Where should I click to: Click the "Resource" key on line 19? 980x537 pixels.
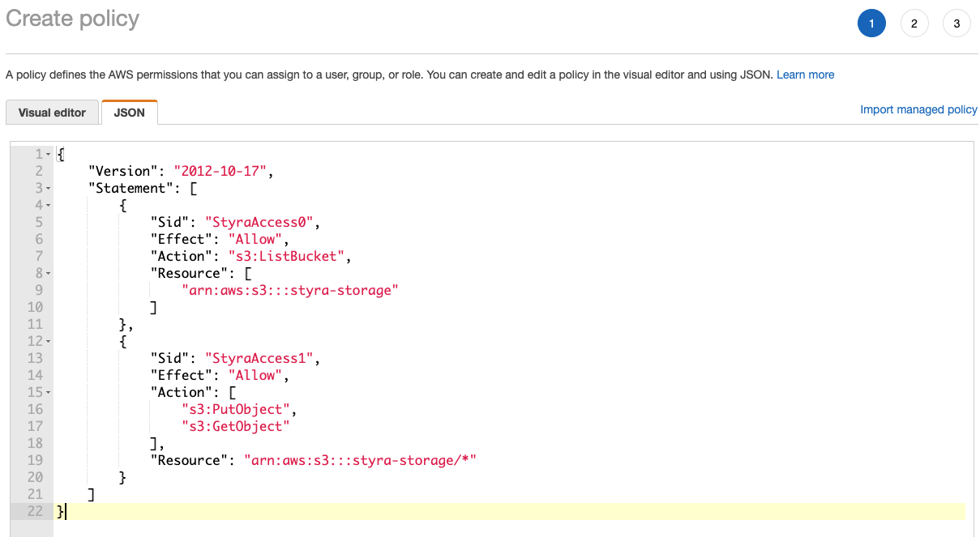pos(190,460)
